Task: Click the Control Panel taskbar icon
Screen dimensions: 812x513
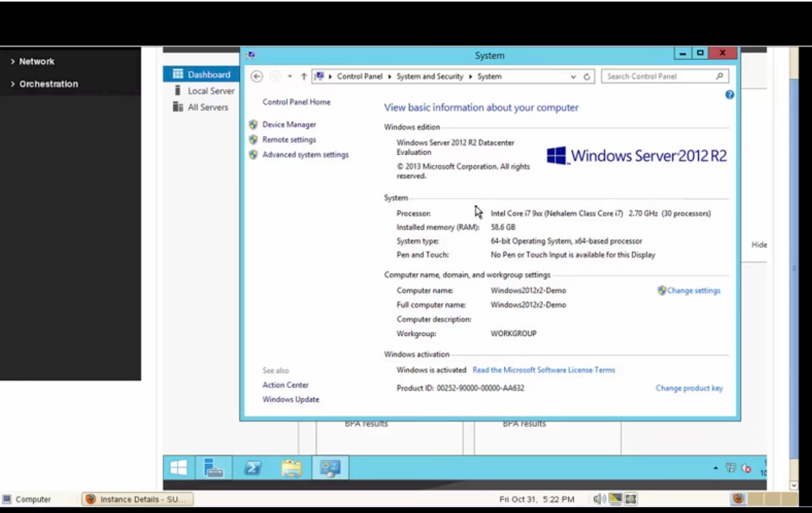Action: point(330,467)
